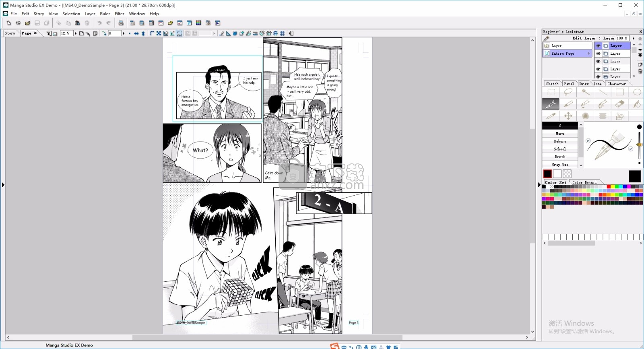Viewport: 644px width, 349px height.
Task: Toggle eye icon of third Layer row
Action: 598,61
